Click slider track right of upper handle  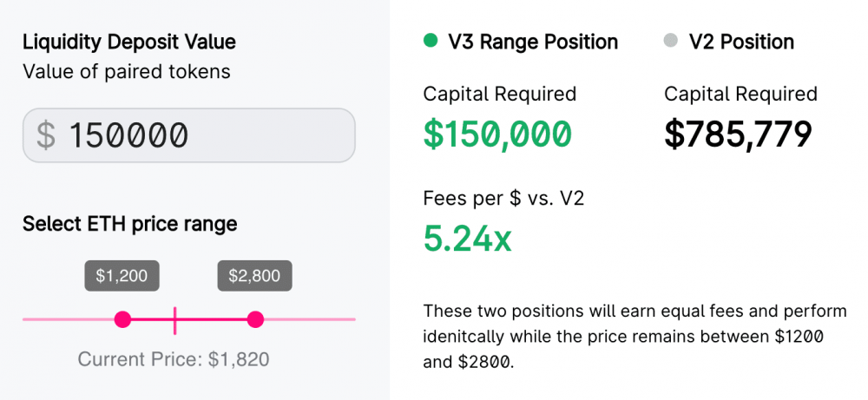tap(308, 319)
